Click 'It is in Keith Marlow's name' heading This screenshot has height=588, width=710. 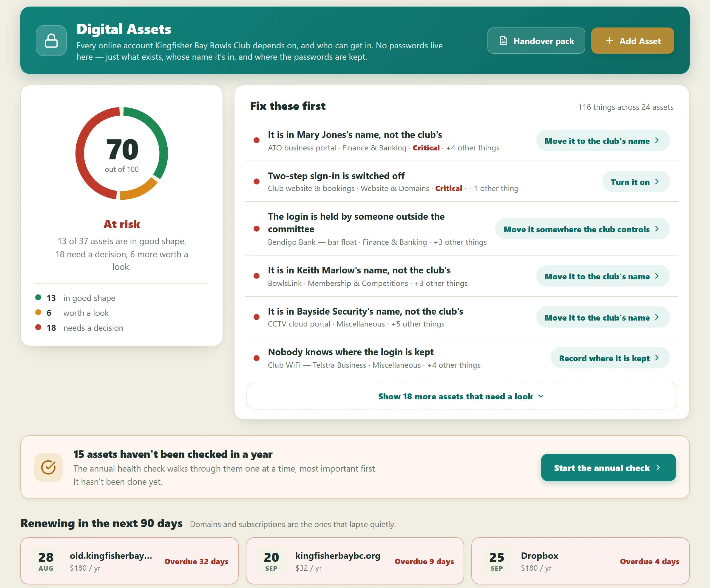pyautogui.click(x=359, y=270)
